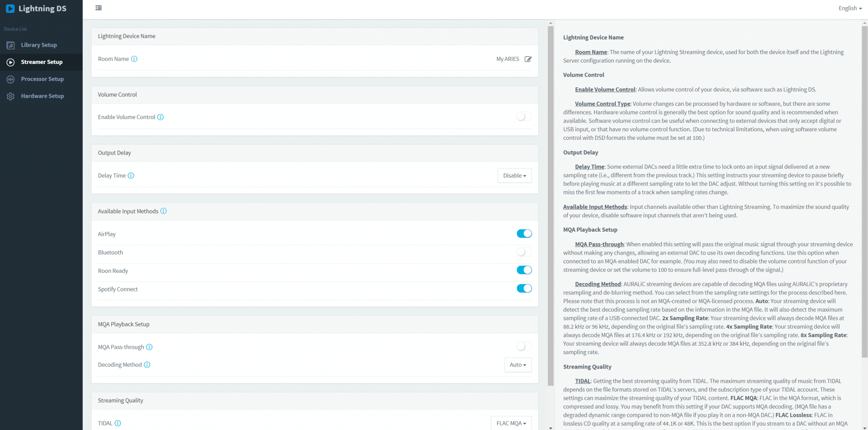Disable the Roon Ready toggle

pyautogui.click(x=524, y=270)
